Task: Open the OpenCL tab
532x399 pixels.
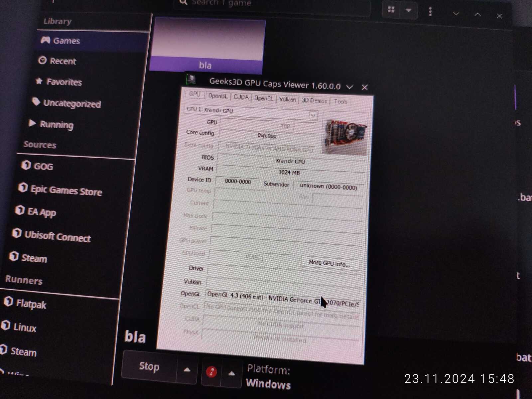Action: click(263, 98)
